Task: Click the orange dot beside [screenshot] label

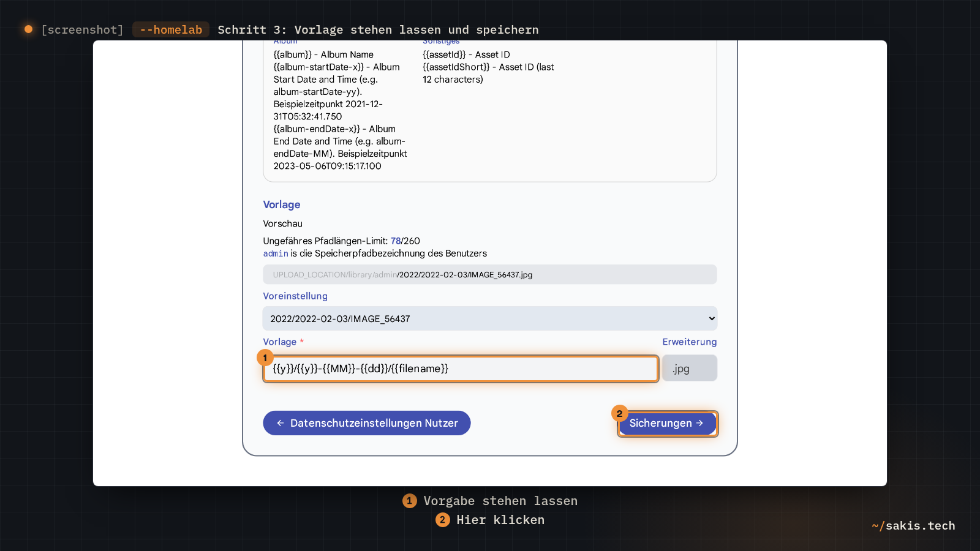Action: coord(28,29)
